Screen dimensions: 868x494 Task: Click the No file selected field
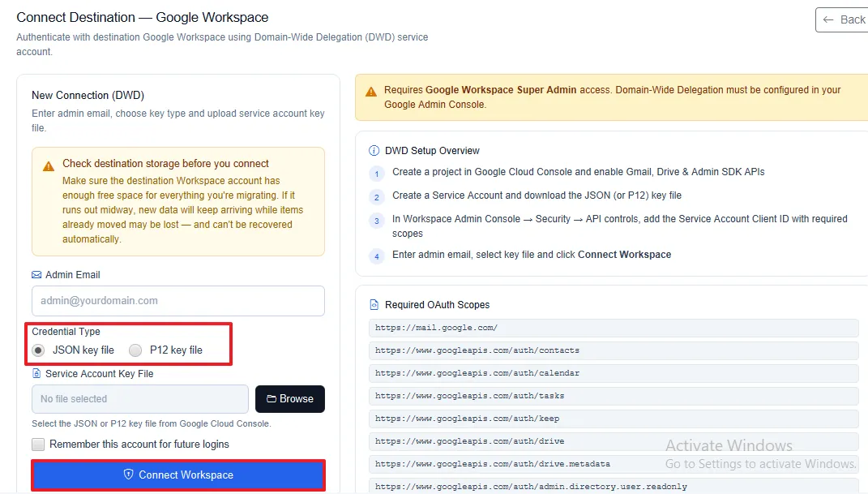click(140, 399)
